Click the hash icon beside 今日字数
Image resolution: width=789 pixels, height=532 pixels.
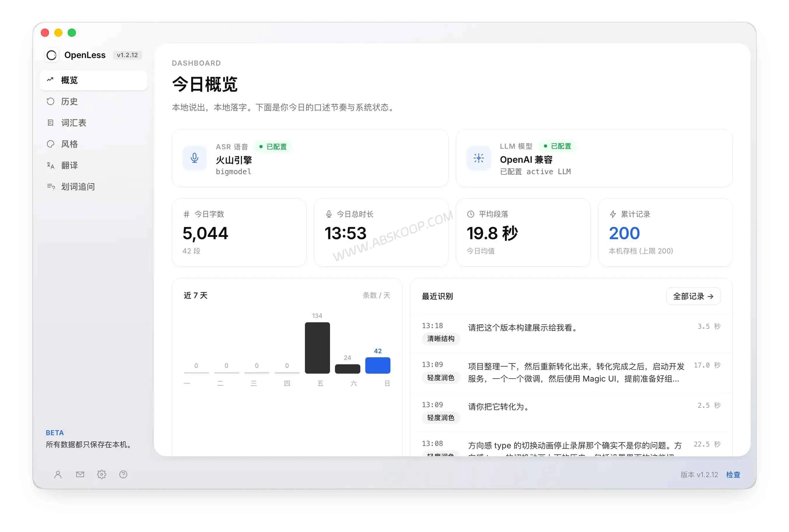point(186,214)
